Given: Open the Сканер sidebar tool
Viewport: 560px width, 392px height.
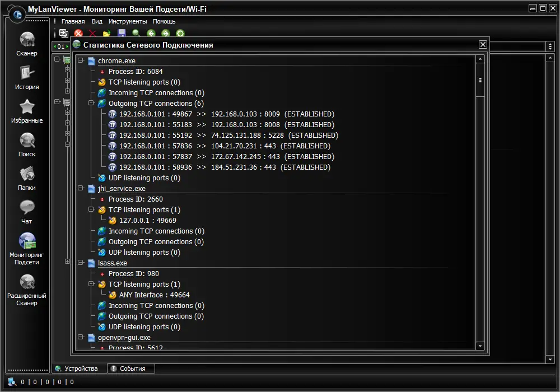Looking at the screenshot, I should pyautogui.click(x=27, y=44).
